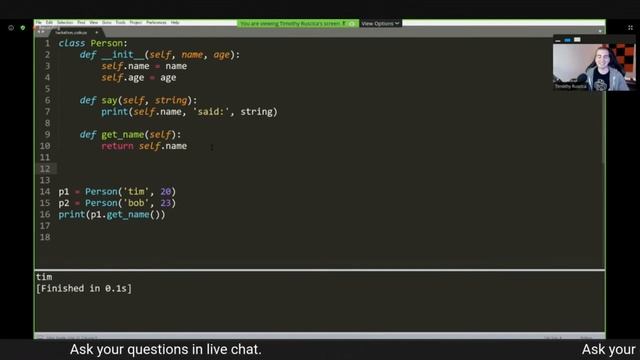Select the open Python file tab
640x360 pixels.
point(76,32)
